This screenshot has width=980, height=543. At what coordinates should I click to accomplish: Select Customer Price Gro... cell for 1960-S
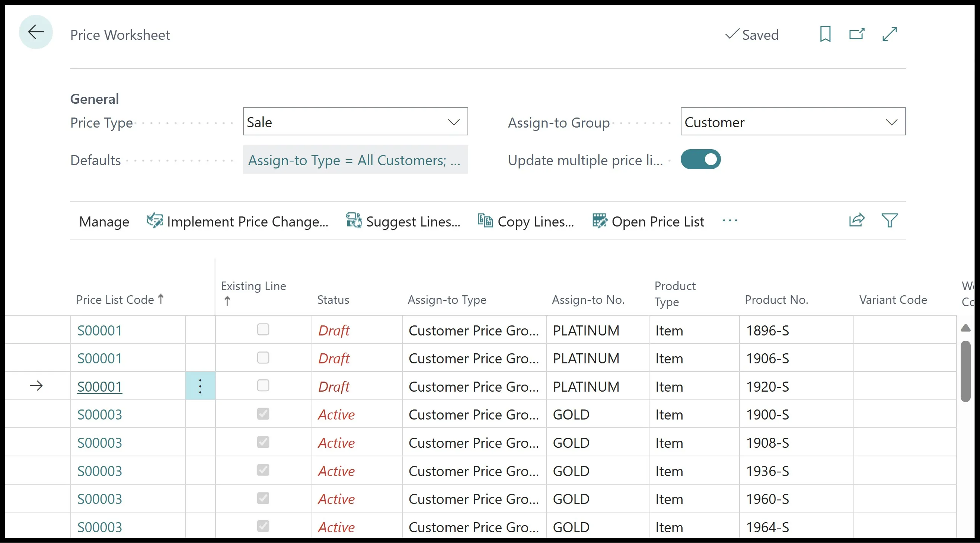(474, 499)
